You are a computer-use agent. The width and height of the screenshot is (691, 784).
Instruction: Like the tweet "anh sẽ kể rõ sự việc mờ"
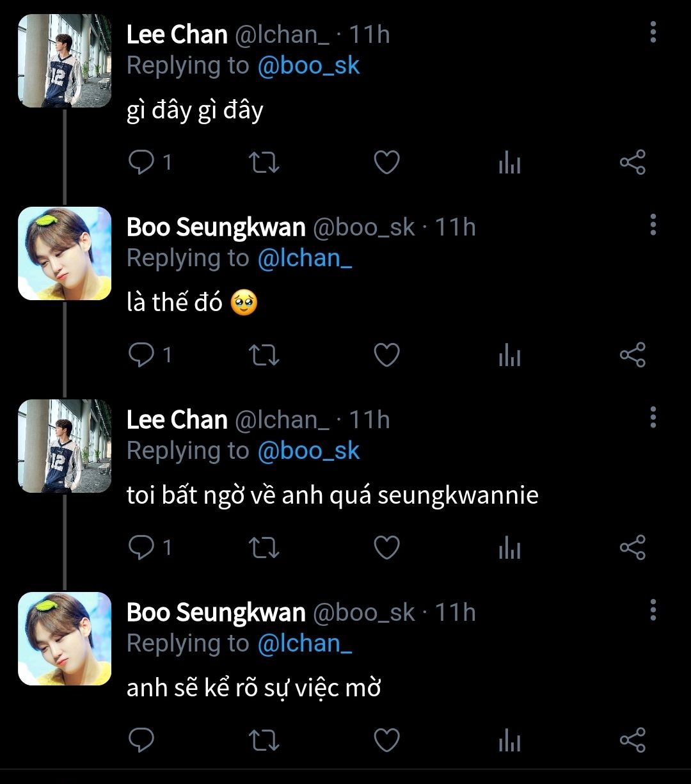(386, 740)
